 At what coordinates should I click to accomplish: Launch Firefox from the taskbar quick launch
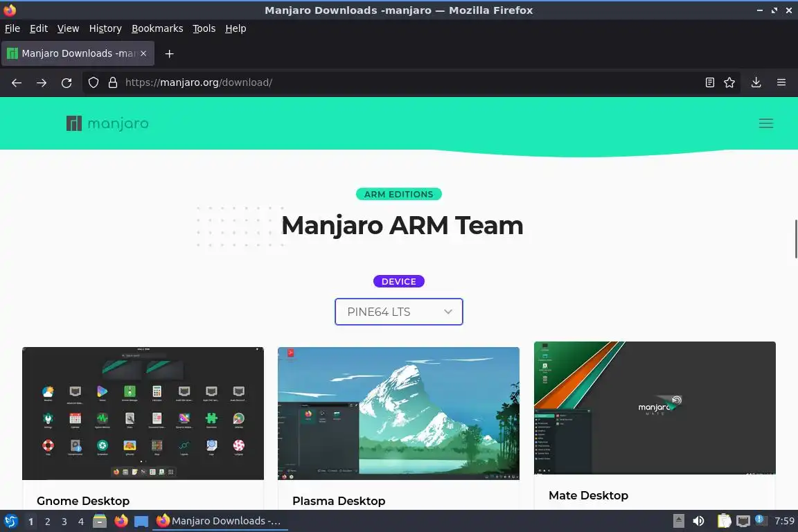[121, 521]
